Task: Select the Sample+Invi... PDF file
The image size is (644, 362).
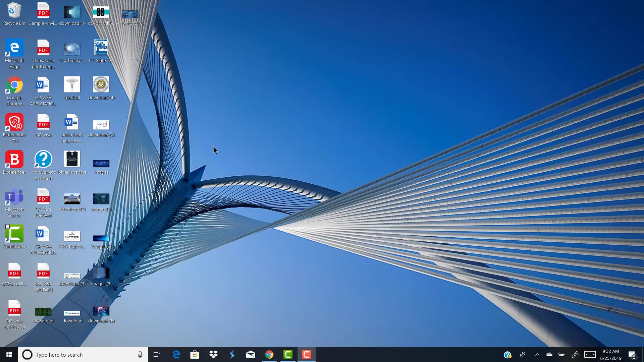Action: [43, 14]
